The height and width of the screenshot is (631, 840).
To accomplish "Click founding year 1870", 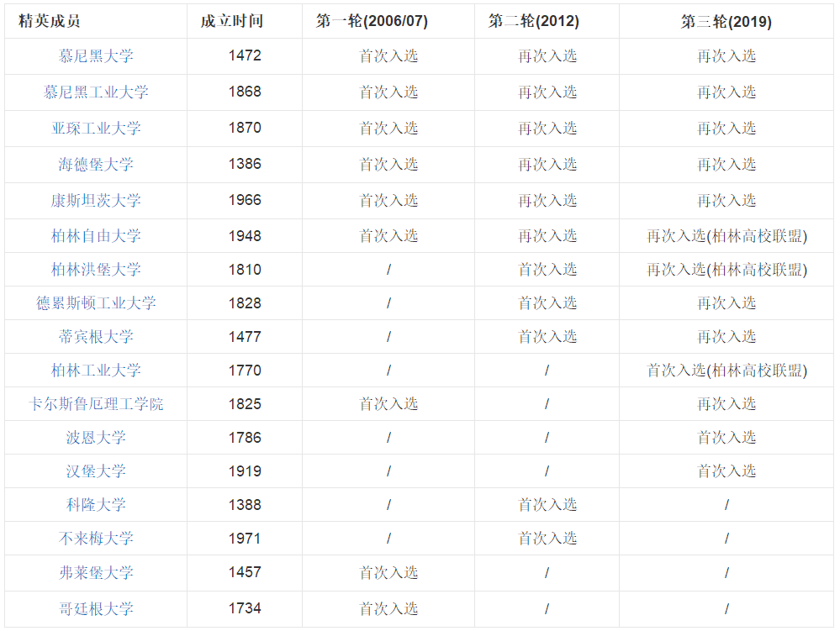I will (x=245, y=128).
